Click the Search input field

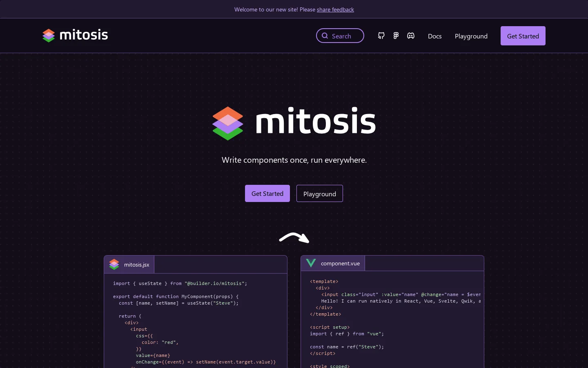340,36
